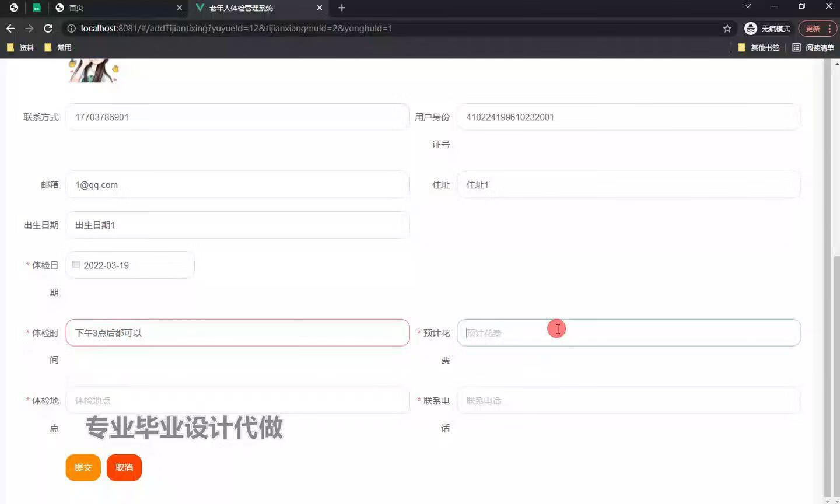Open the first pinned globe tab
The image size is (840, 504).
click(14, 8)
